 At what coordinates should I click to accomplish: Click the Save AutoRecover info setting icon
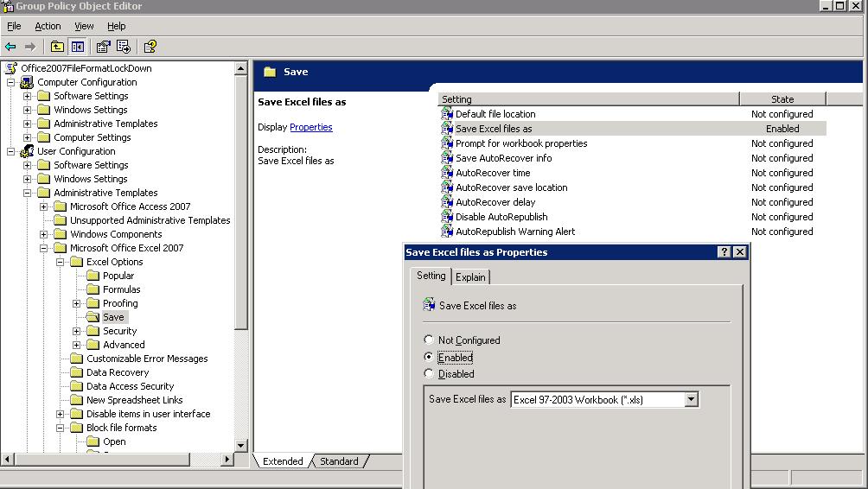click(447, 158)
